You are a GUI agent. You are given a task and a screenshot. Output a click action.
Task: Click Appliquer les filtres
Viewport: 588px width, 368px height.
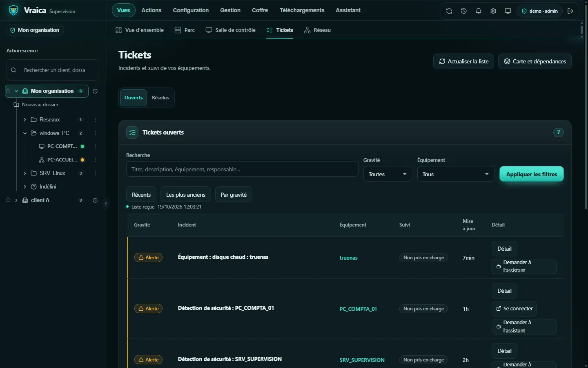[x=532, y=174]
